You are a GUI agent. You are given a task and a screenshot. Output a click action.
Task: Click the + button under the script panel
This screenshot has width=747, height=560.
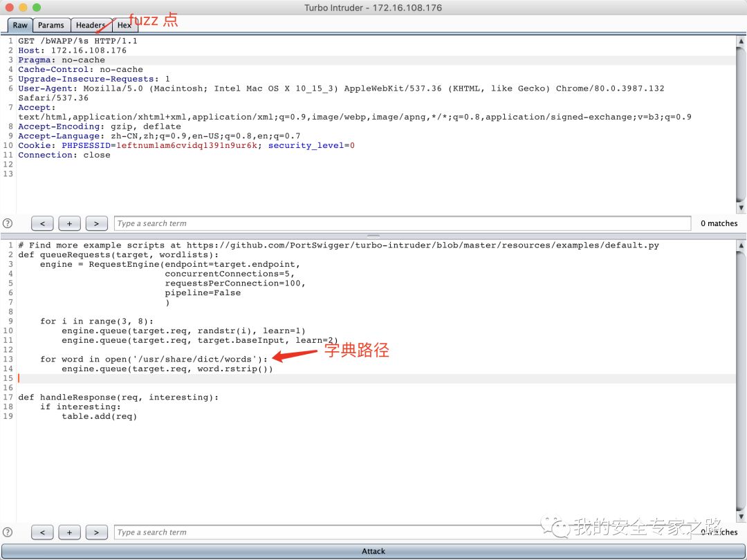[x=68, y=532]
